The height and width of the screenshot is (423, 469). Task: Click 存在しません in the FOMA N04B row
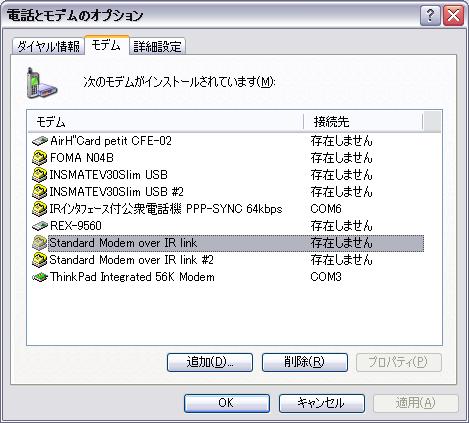pyautogui.click(x=341, y=158)
